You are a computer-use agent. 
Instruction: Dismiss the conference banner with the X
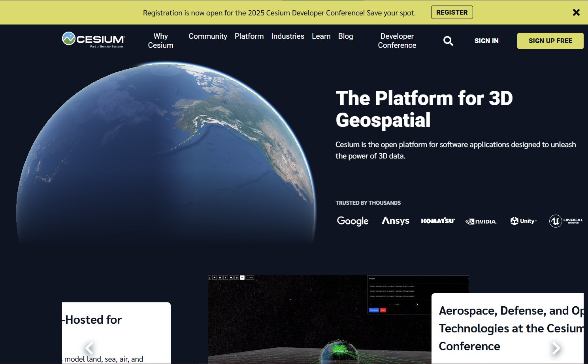(576, 12)
